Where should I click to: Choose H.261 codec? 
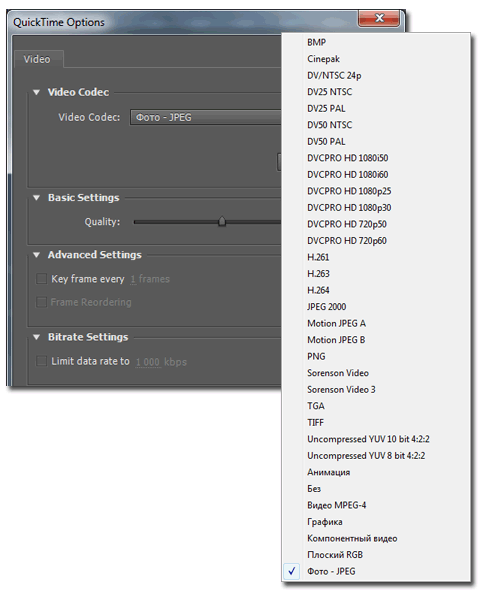[376, 257]
